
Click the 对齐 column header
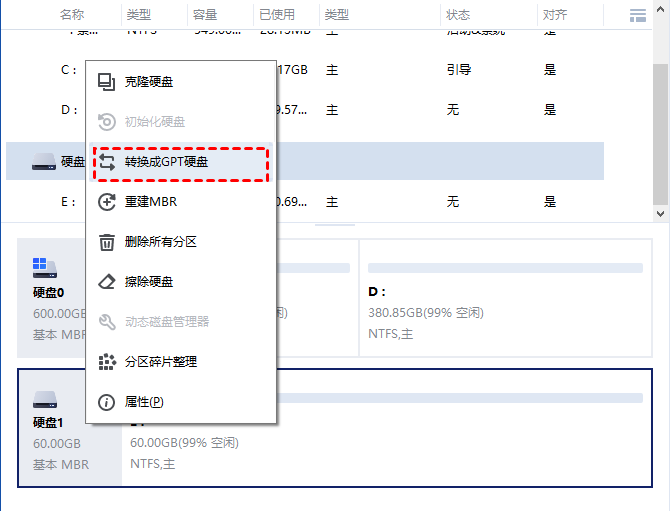coord(555,15)
